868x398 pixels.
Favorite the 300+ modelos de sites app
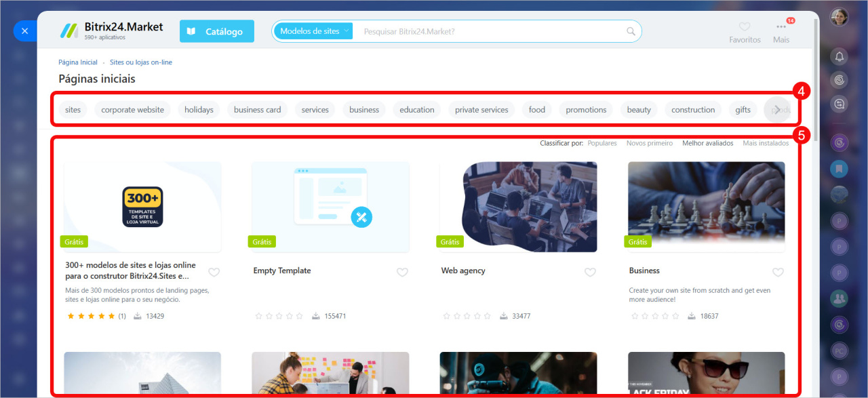tap(214, 273)
